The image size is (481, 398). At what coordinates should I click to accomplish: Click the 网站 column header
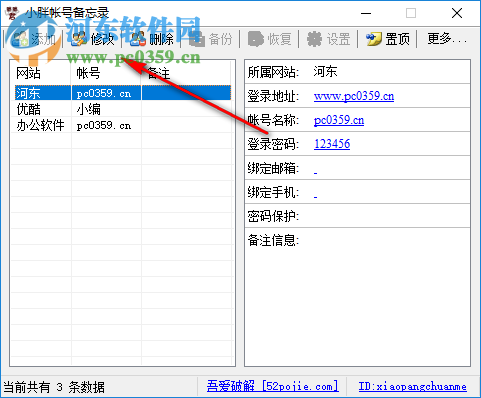[29, 73]
